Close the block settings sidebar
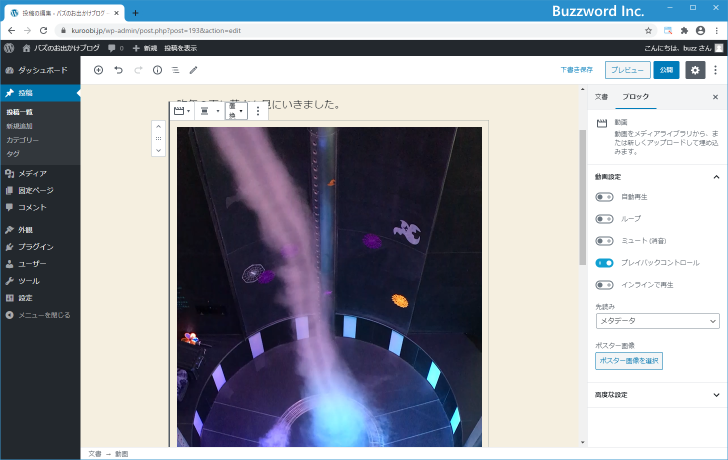The image size is (728, 460). (715, 97)
